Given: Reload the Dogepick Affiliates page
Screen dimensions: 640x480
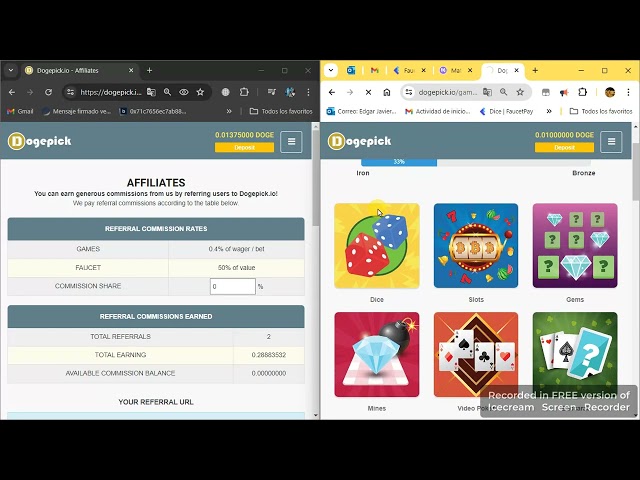Looking at the screenshot, I should [48, 92].
